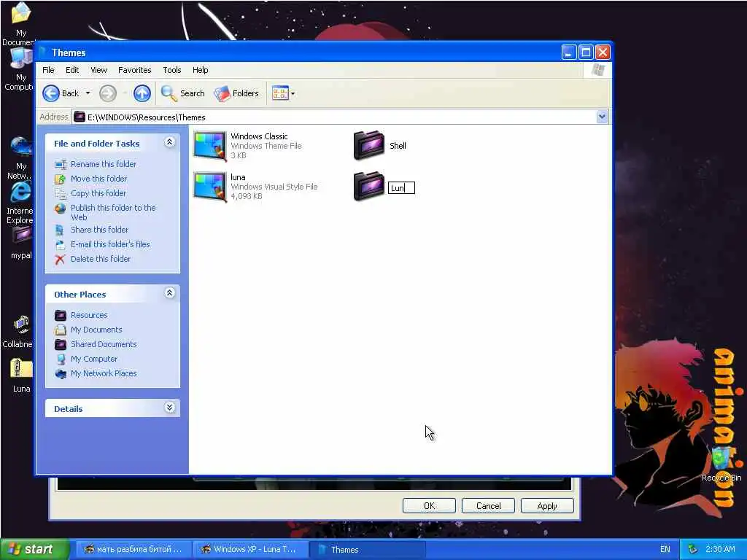Close the Themes window
The image size is (747, 560).
[x=603, y=52]
